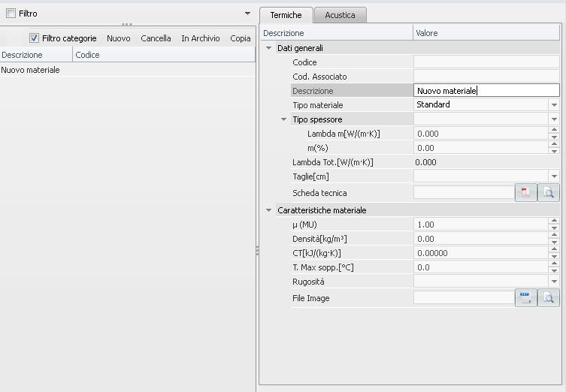
Task: Enable the Filtro checkbox
Action: click(11, 14)
